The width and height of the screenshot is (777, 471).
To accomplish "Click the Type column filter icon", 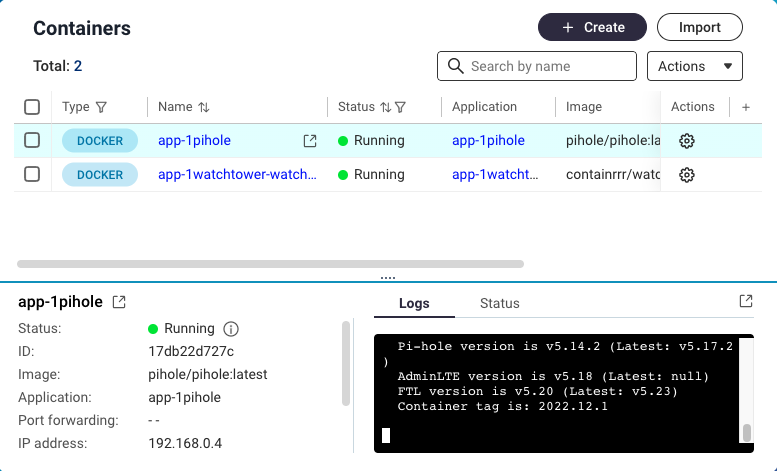I will coord(101,107).
